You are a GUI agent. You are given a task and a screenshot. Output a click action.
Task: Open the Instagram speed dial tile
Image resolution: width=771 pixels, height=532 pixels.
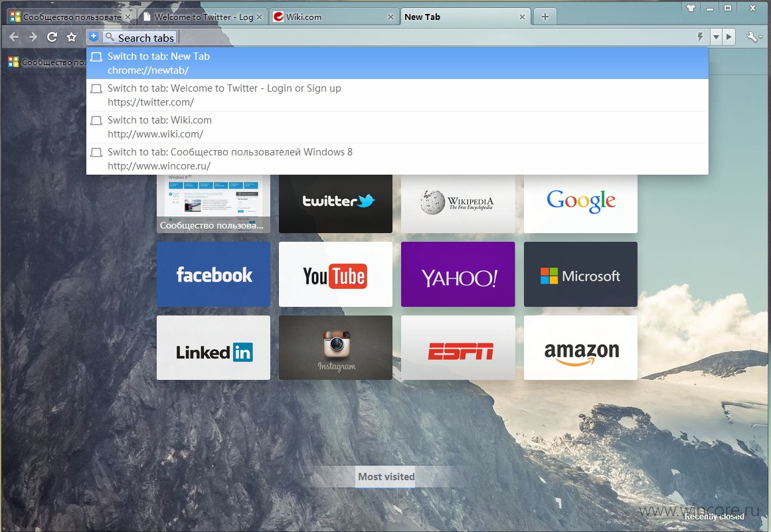pos(335,347)
